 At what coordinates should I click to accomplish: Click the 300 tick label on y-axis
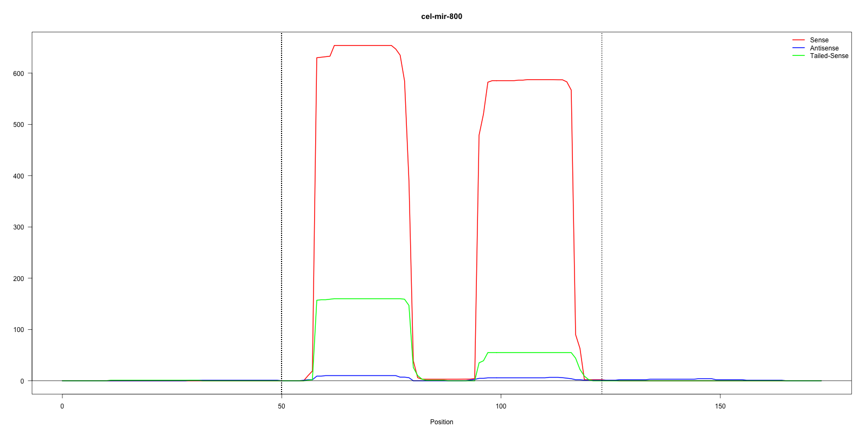(x=18, y=227)
